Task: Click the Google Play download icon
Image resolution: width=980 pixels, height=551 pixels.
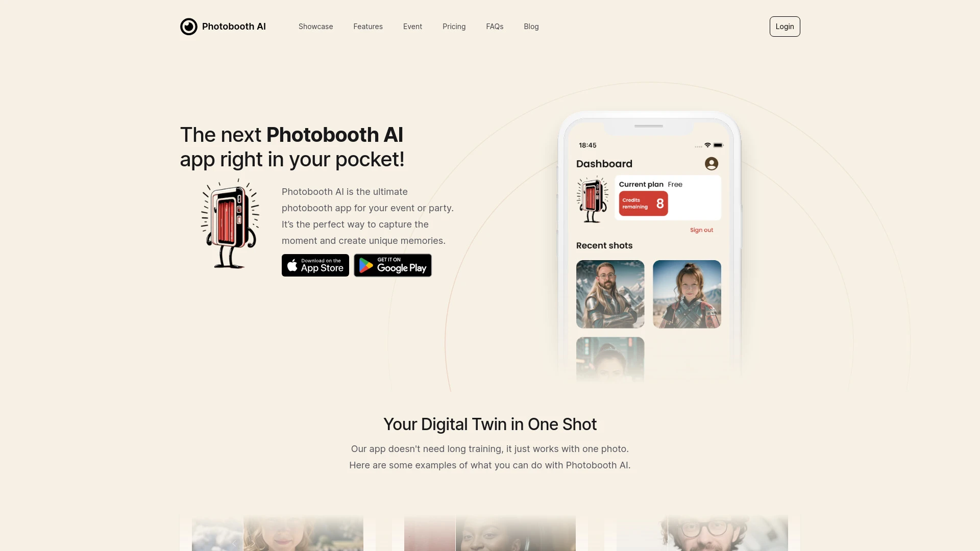Action: pyautogui.click(x=393, y=265)
